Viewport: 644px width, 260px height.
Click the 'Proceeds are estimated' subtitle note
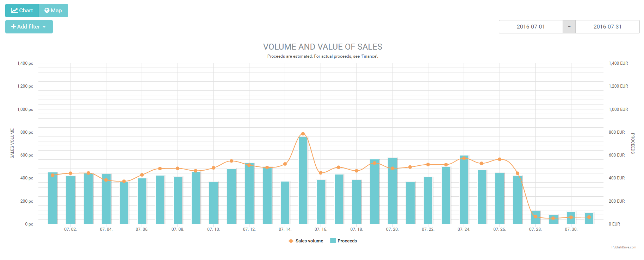coord(323,56)
